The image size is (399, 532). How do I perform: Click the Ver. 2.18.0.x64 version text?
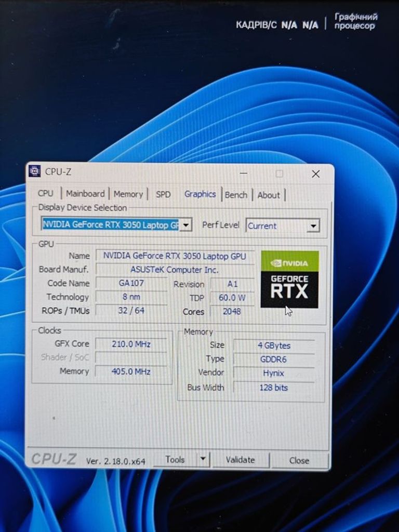116,461
